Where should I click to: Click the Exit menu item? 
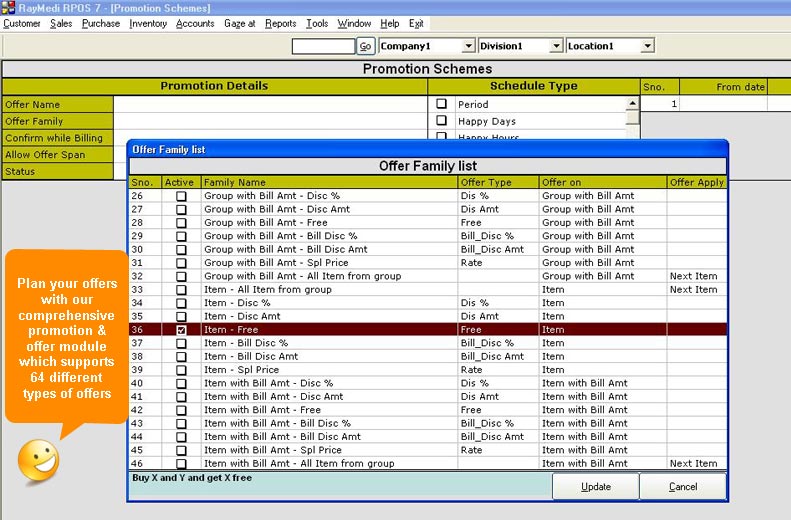(416, 23)
